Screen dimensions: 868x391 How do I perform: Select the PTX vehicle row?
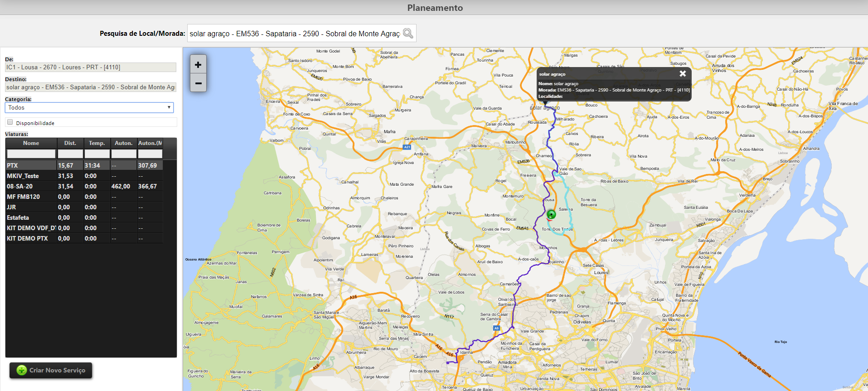point(84,165)
